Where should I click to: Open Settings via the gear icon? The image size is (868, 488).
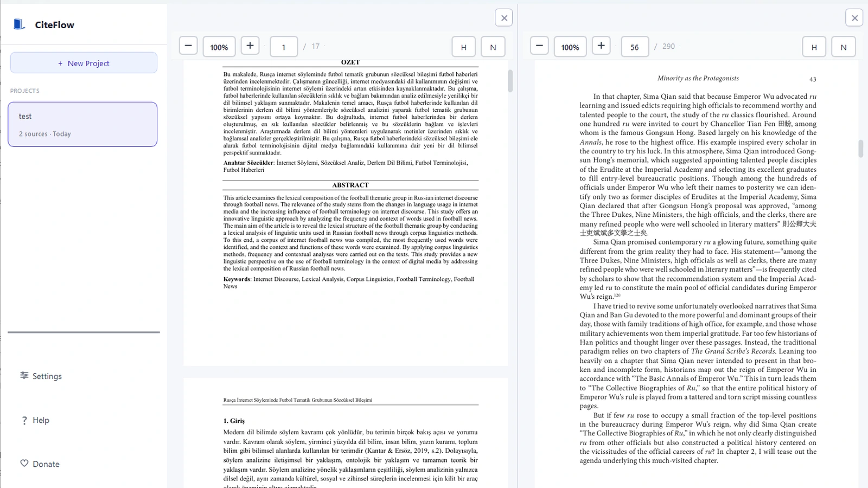24,376
